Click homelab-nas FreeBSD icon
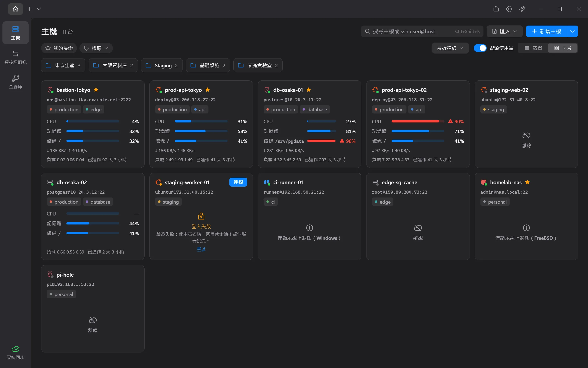The image size is (588, 368). 483,182
